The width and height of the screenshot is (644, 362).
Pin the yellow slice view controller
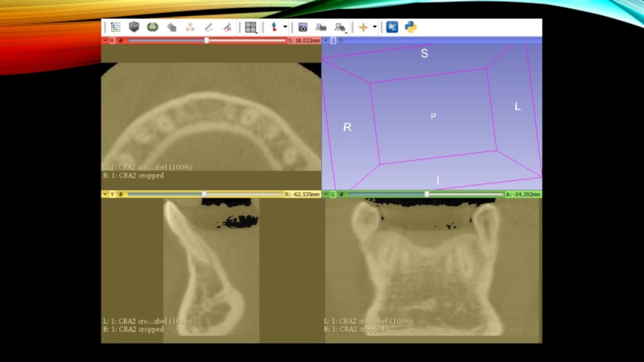click(x=105, y=194)
